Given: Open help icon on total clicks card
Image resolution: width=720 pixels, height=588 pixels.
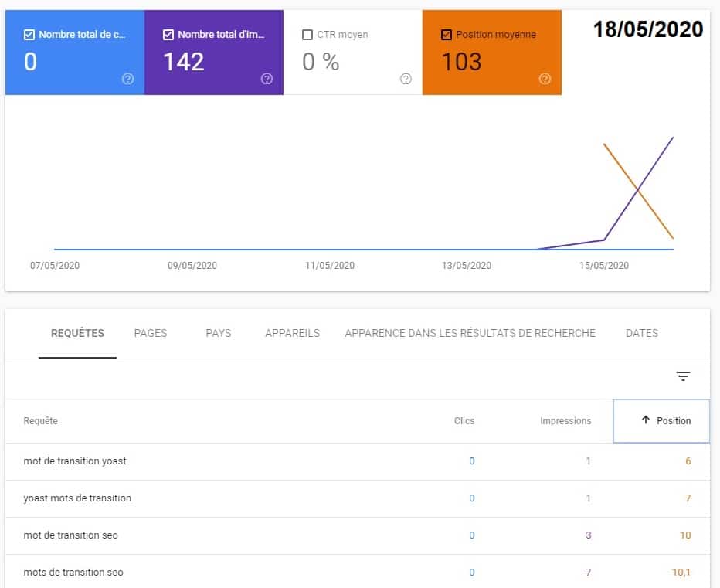Looking at the screenshot, I should [127, 79].
